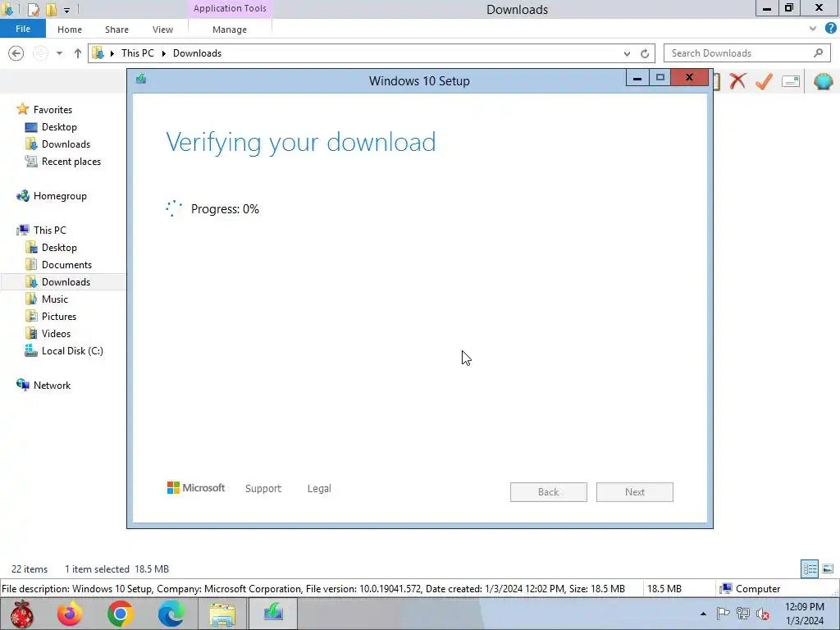
Task: Open Manage ribbon tab
Action: (230, 30)
